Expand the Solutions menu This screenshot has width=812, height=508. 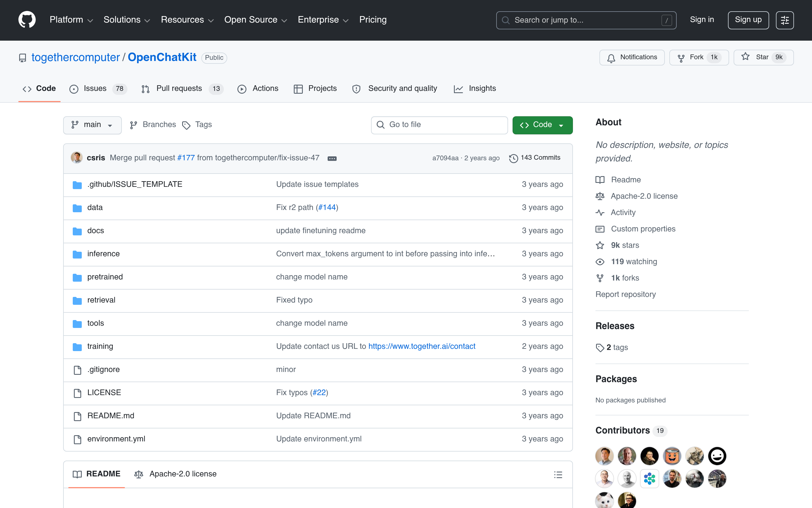click(127, 20)
